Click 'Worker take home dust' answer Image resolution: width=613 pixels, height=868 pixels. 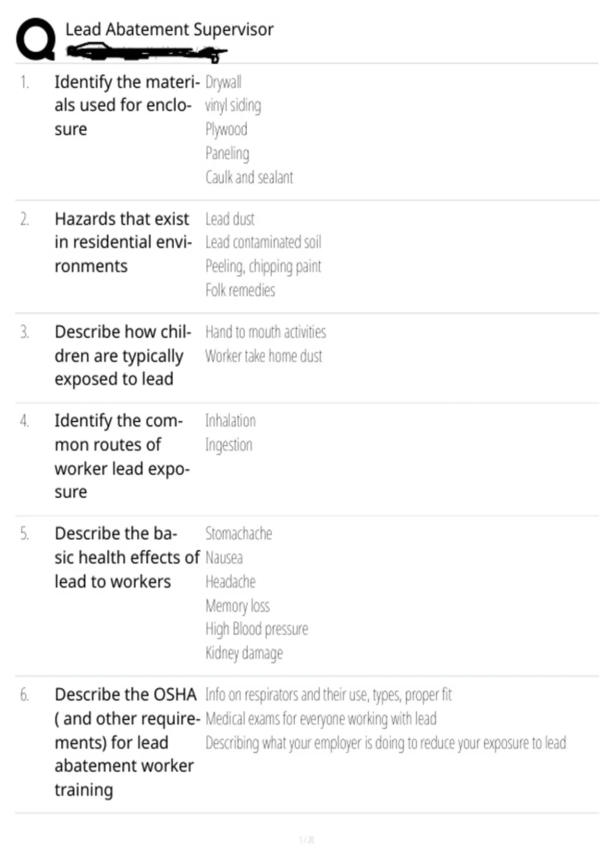[264, 356]
